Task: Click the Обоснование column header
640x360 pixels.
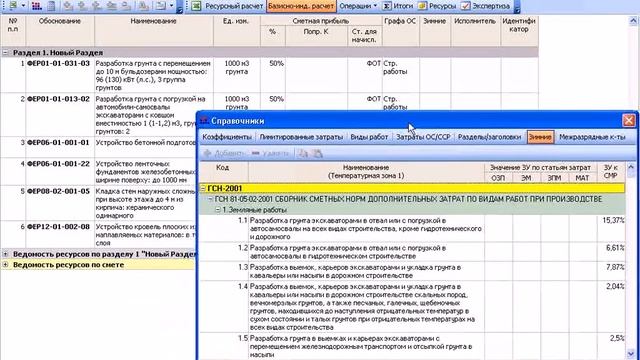Action: [60, 31]
